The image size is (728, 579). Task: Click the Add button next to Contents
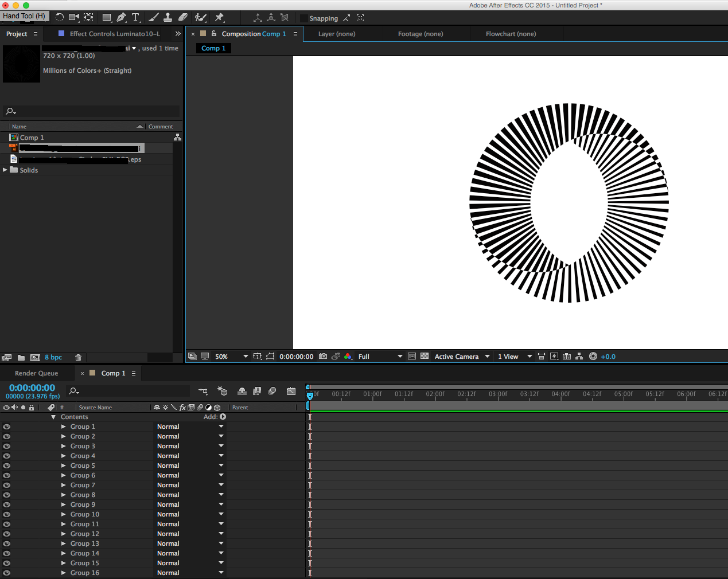(x=223, y=417)
